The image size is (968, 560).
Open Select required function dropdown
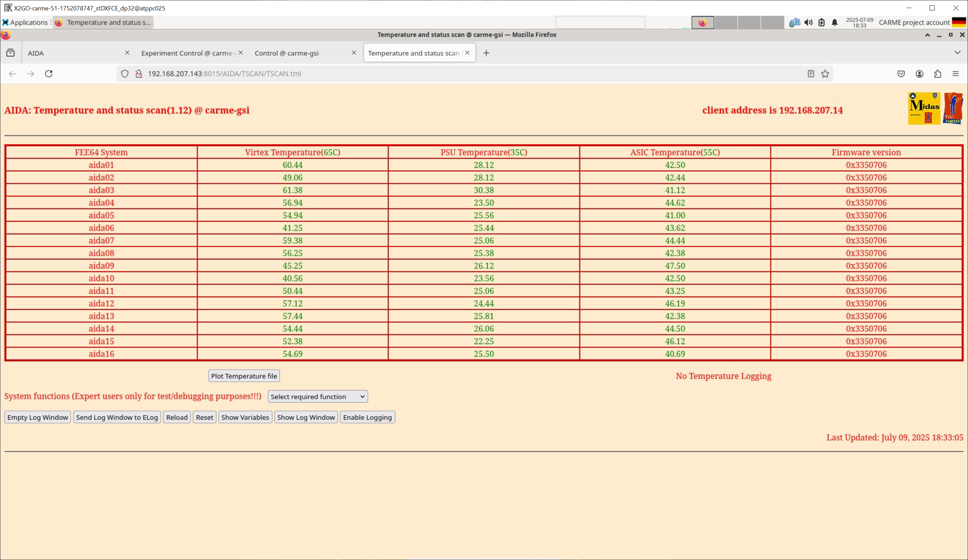(x=317, y=396)
